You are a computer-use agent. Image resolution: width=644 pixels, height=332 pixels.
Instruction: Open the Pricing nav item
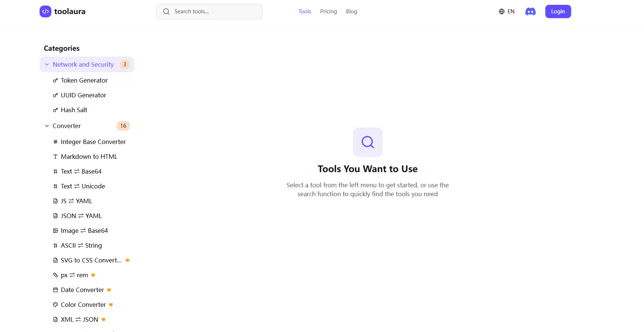(x=329, y=11)
